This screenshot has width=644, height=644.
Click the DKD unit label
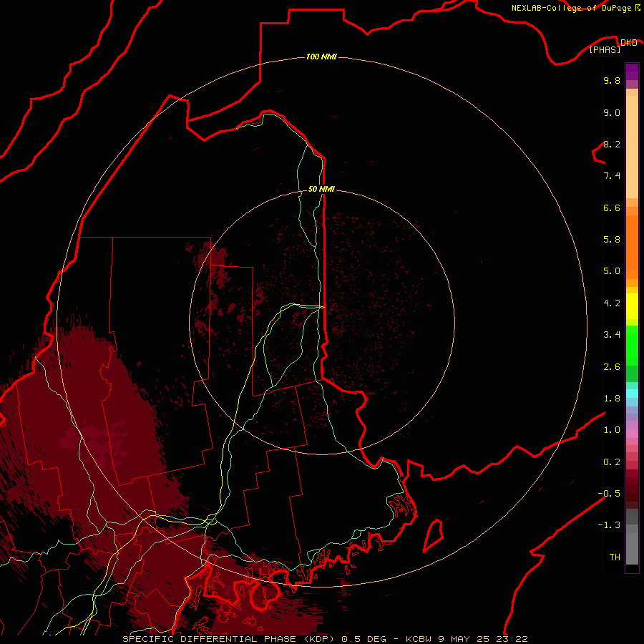click(629, 42)
